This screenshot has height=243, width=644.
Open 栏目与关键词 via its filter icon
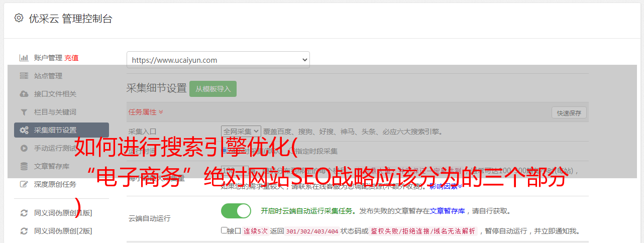pyautogui.click(x=24, y=112)
